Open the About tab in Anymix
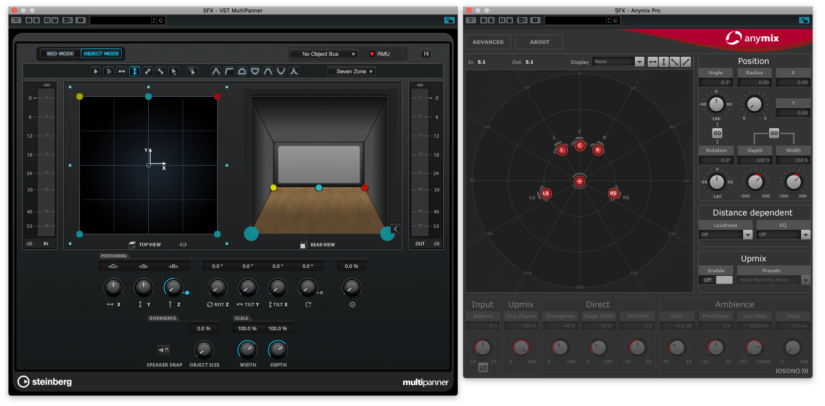 click(538, 42)
